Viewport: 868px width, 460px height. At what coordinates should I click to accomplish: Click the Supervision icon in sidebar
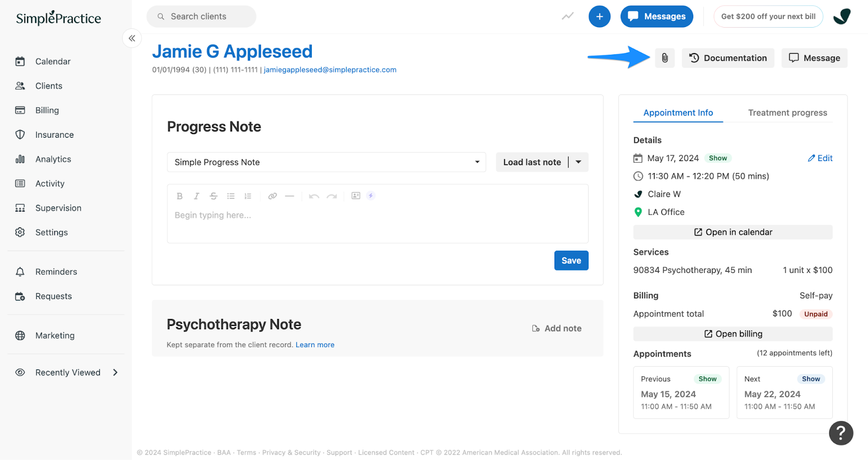[20, 208]
